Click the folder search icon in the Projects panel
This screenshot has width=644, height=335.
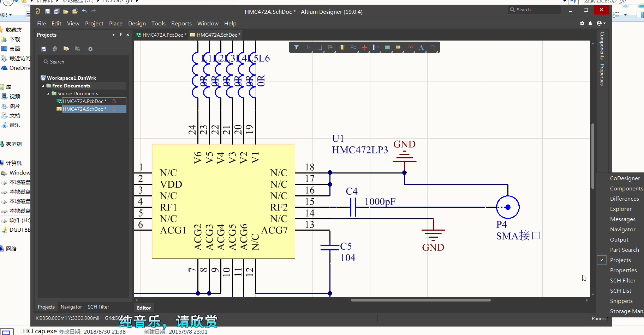coord(66,49)
